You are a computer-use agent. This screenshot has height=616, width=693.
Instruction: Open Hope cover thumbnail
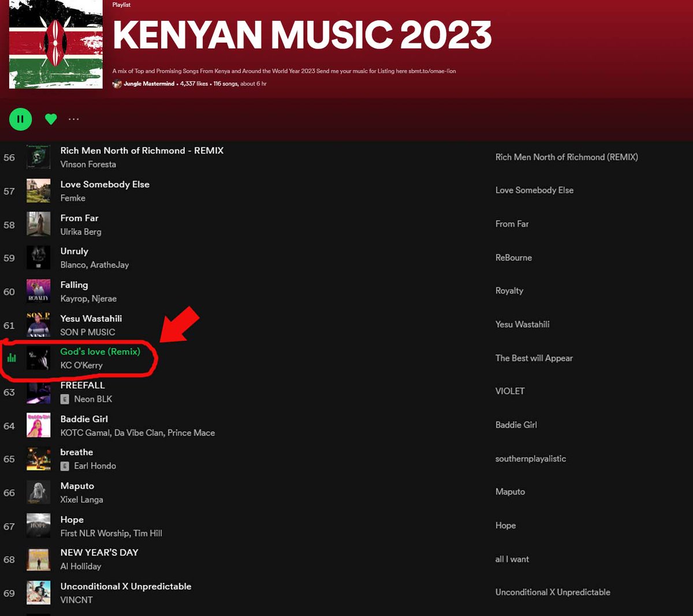point(39,525)
